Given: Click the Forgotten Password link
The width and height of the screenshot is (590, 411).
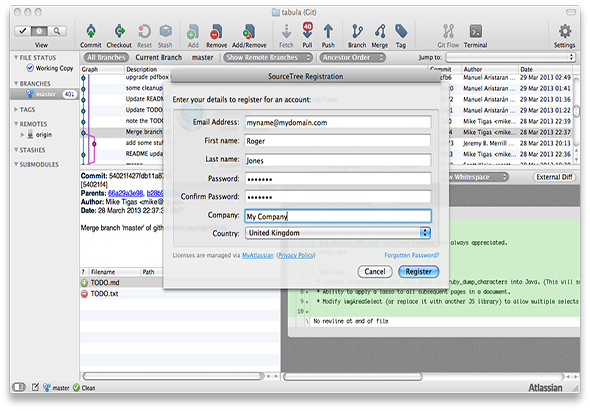Looking at the screenshot, I should [x=412, y=255].
